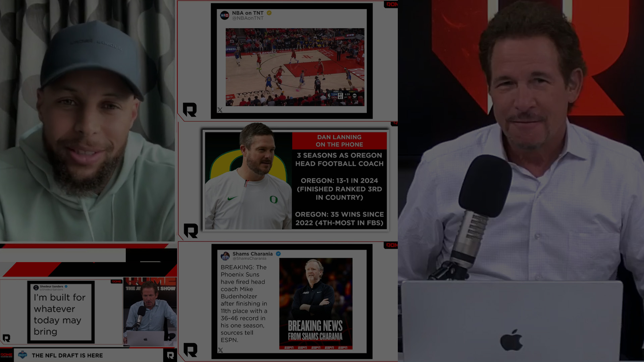Click 'OREGON: 35 WINS SINCE 2022' stat
The height and width of the screenshot is (362, 644).
coord(339,219)
